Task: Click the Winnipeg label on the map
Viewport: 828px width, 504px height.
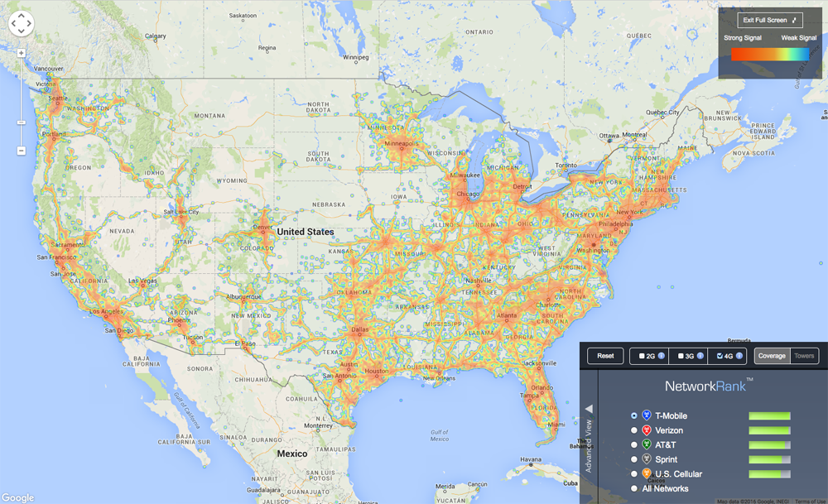Action: [355, 57]
